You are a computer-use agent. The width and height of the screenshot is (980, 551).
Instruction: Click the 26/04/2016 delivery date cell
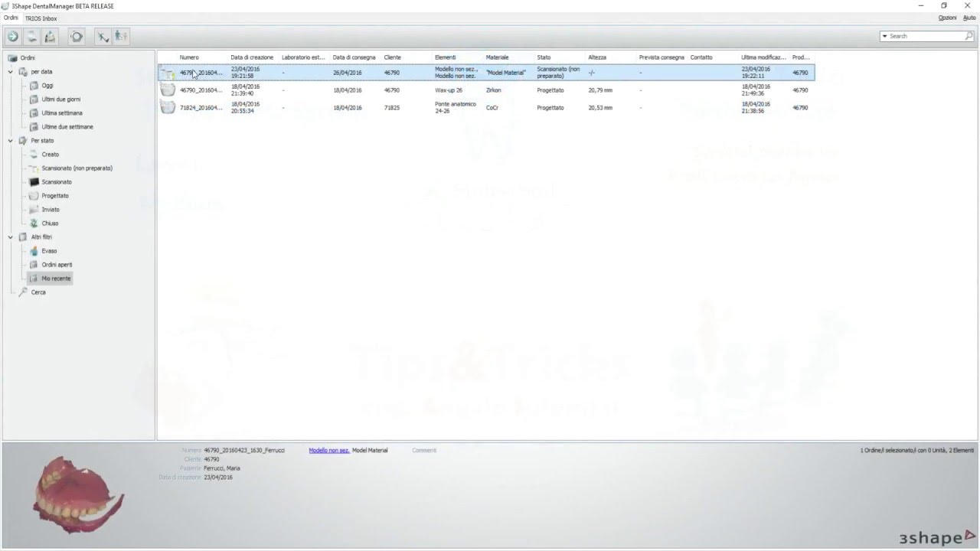348,73
